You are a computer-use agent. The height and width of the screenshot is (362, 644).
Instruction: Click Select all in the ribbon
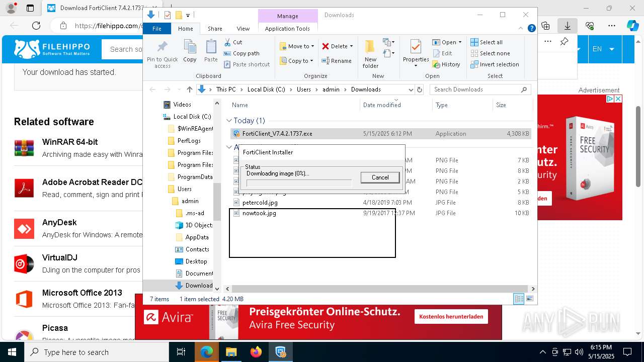click(x=487, y=42)
